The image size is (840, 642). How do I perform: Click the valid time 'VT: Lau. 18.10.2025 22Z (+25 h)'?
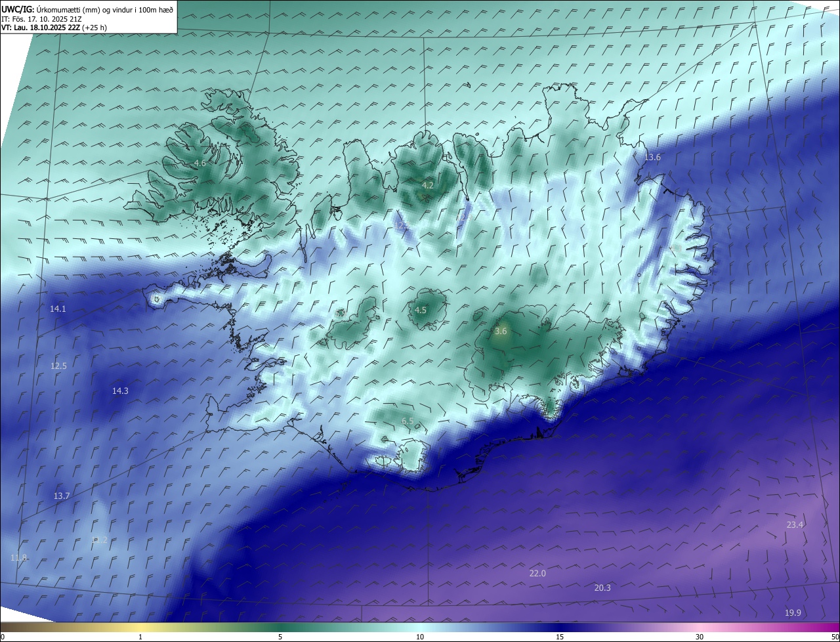[x=54, y=28]
